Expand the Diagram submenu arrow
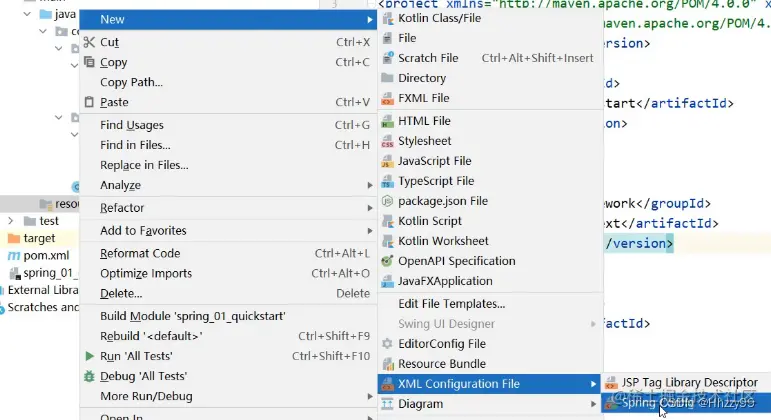771x420 pixels. 593,404
